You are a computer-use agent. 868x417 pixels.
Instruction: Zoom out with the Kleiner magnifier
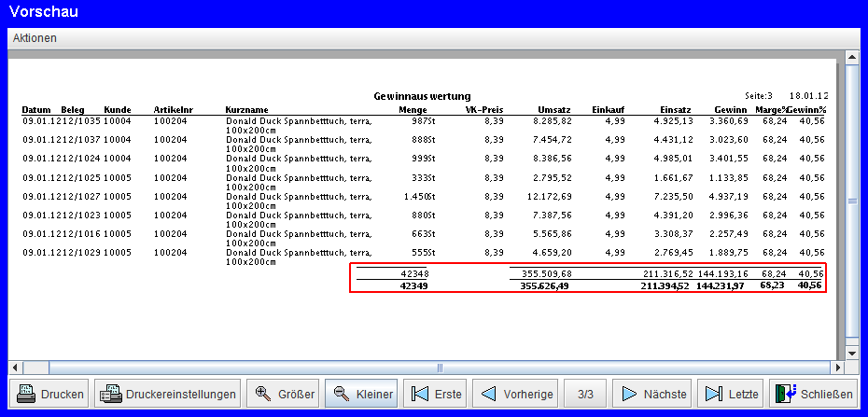(360, 395)
